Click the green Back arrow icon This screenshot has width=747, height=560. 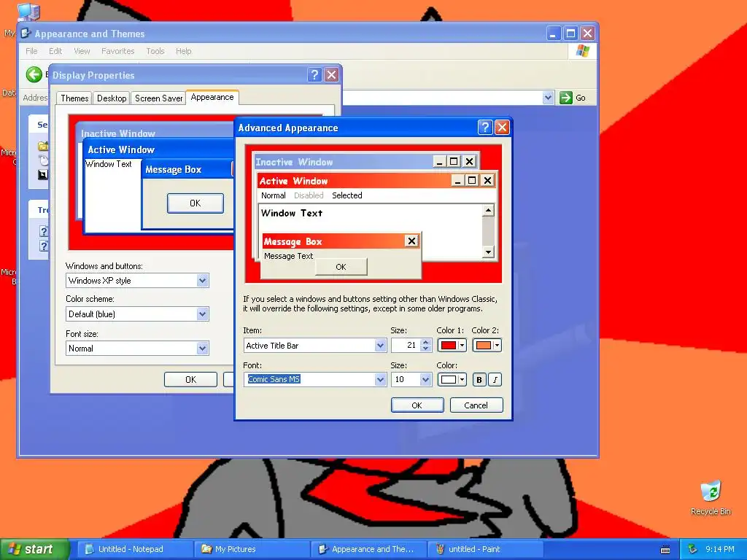click(x=34, y=74)
